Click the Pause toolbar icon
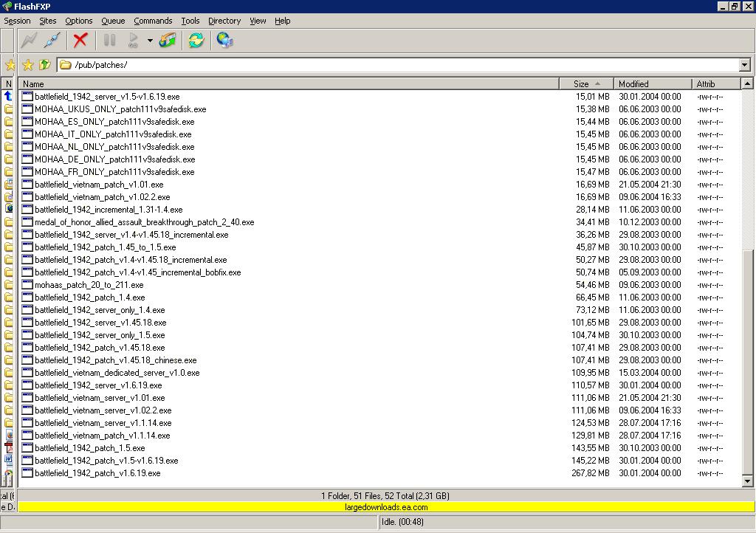This screenshot has height=533, width=756. (x=109, y=40)
